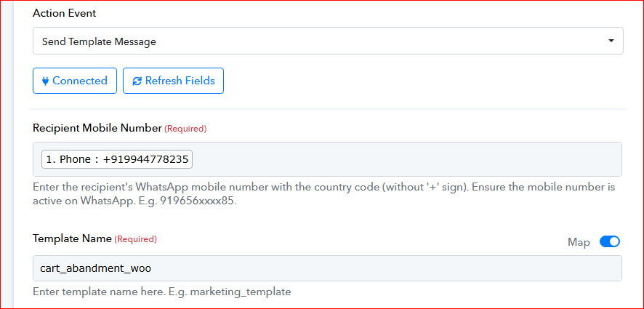Click the refresh arrows icon
This screenshot has width=644, height=309.
click(x=137, y=81)
